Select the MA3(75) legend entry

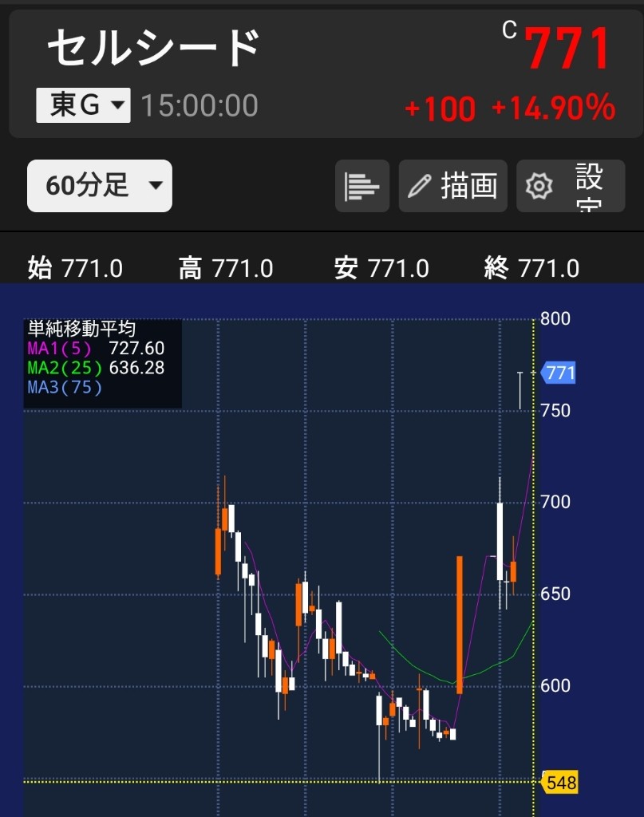pos(65,387)
